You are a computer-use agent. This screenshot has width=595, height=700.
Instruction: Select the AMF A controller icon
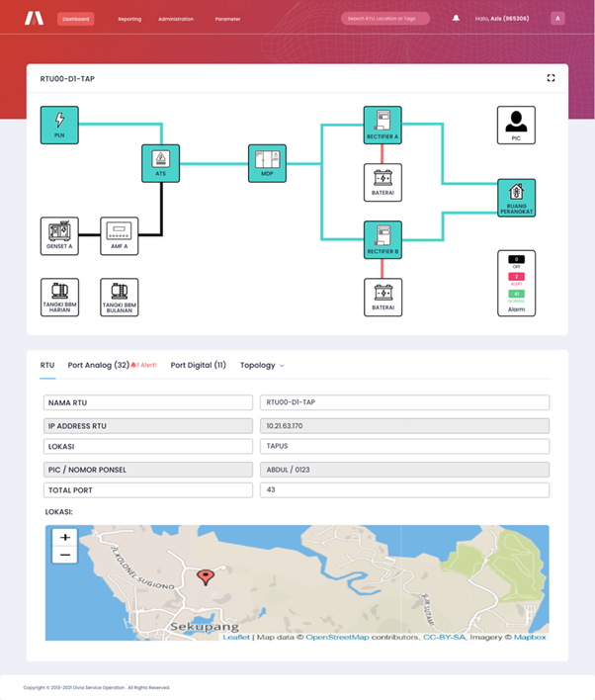coord(120,235)
